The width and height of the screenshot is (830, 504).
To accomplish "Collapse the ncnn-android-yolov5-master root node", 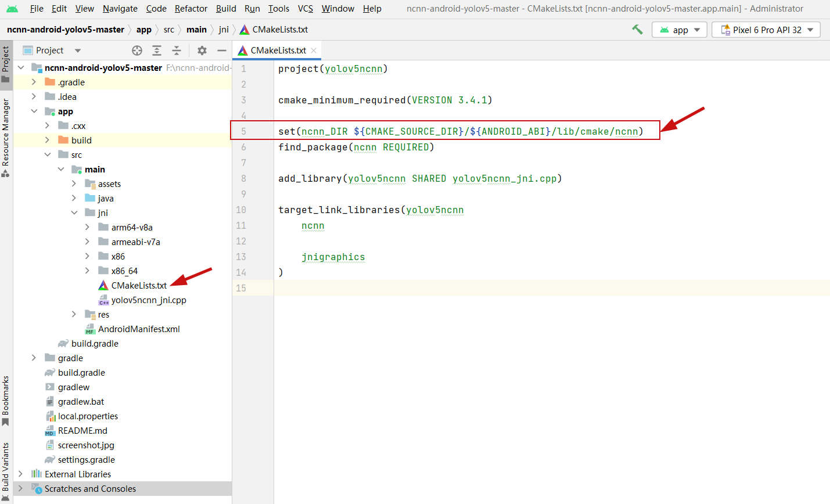I will click(21, 68).
